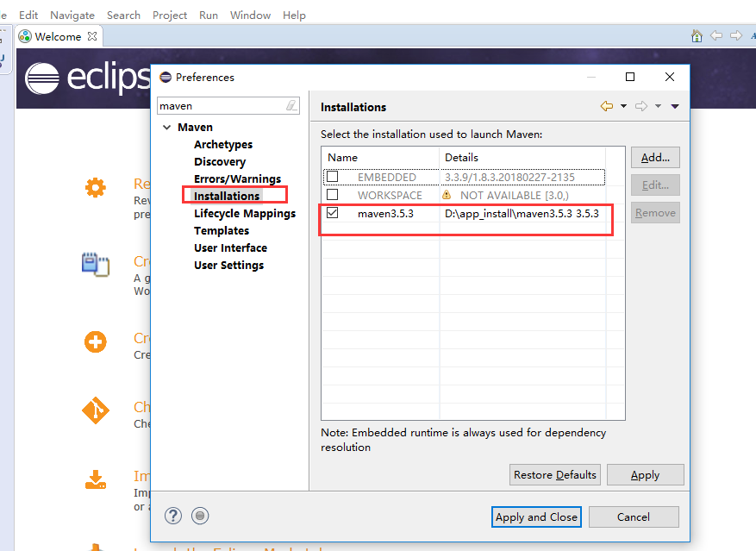The width and height of the screenshot is (756, 551).
Task: Click the oomph preference recorder icon
Action: (x=200, y=516)
